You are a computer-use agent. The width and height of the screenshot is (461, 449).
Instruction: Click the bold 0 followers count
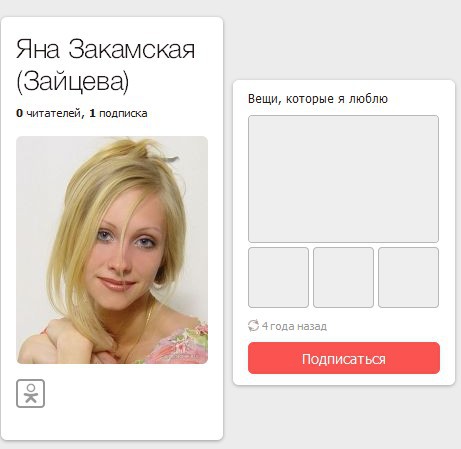[x=19, y=113]
